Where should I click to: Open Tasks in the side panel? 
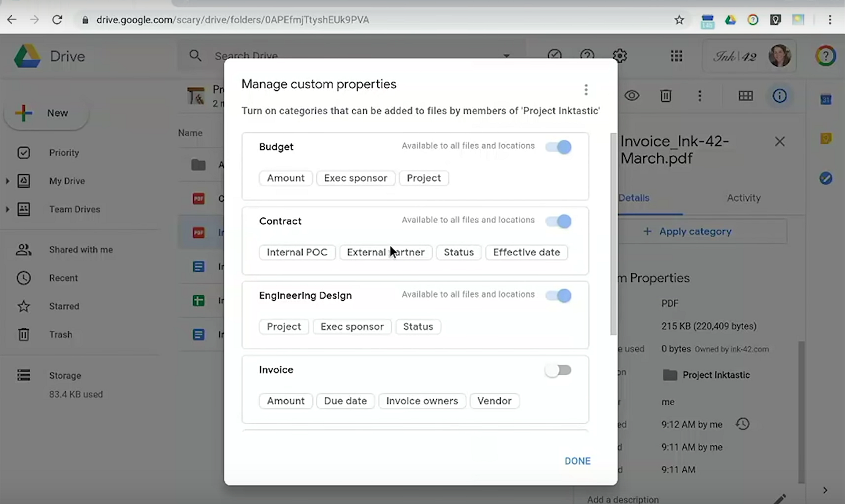[826, 178]
